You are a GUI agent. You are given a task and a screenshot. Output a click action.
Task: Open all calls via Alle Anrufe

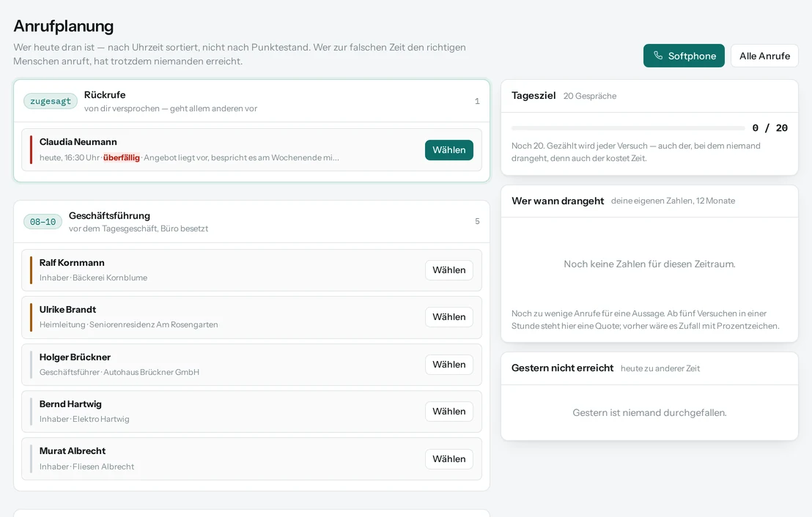[764, 56]
